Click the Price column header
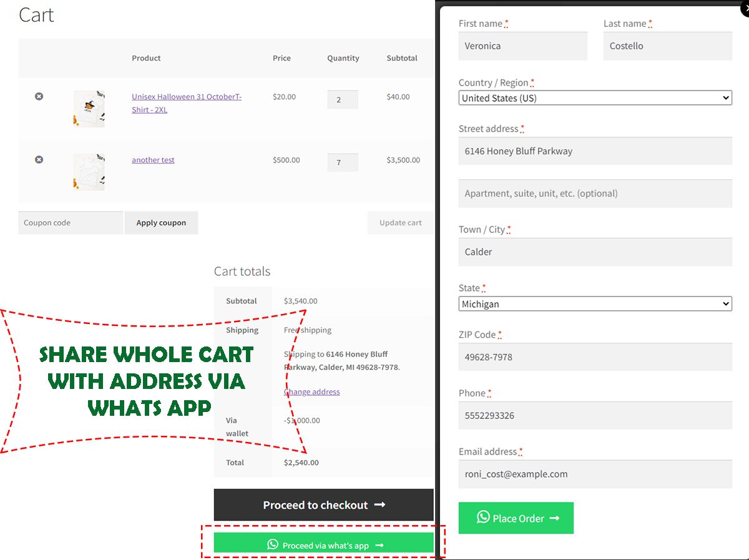The image size is (749, 560). 282,58
